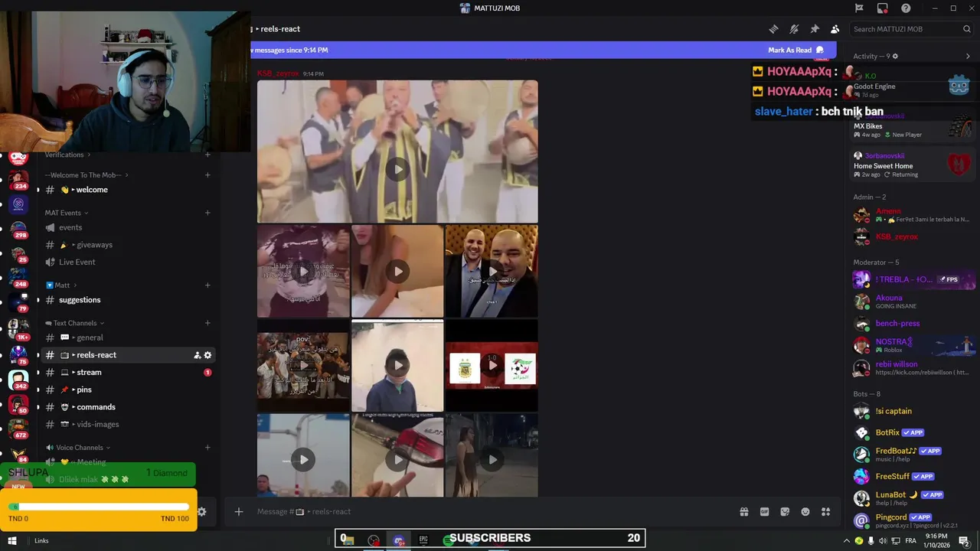
Task: Open Amenn admin member profile
Action: (x=912, y=215)
